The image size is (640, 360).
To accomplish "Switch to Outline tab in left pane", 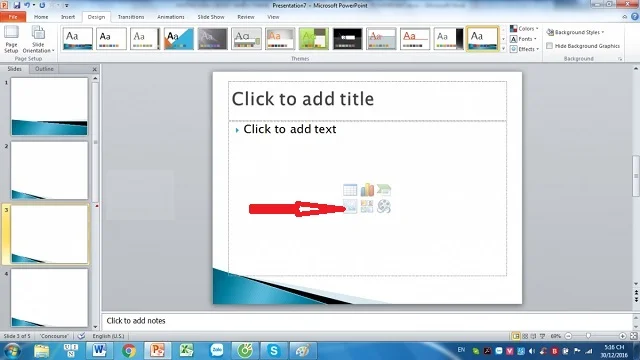I will [44, 69].
